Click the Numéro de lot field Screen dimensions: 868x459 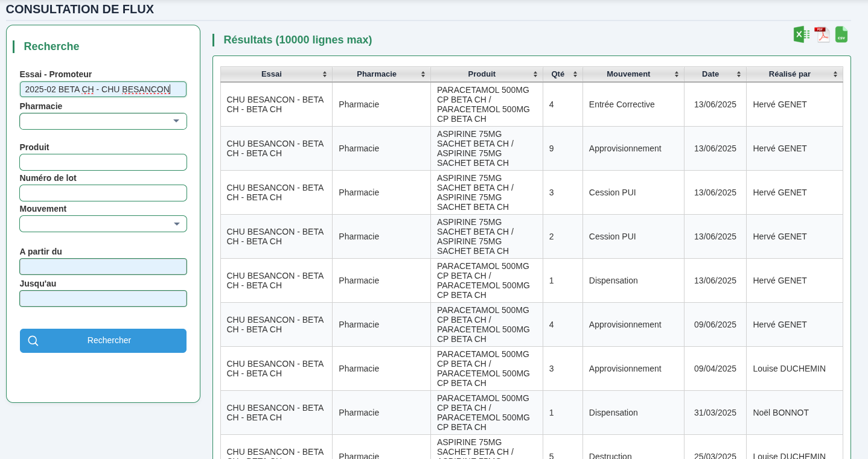103,193
